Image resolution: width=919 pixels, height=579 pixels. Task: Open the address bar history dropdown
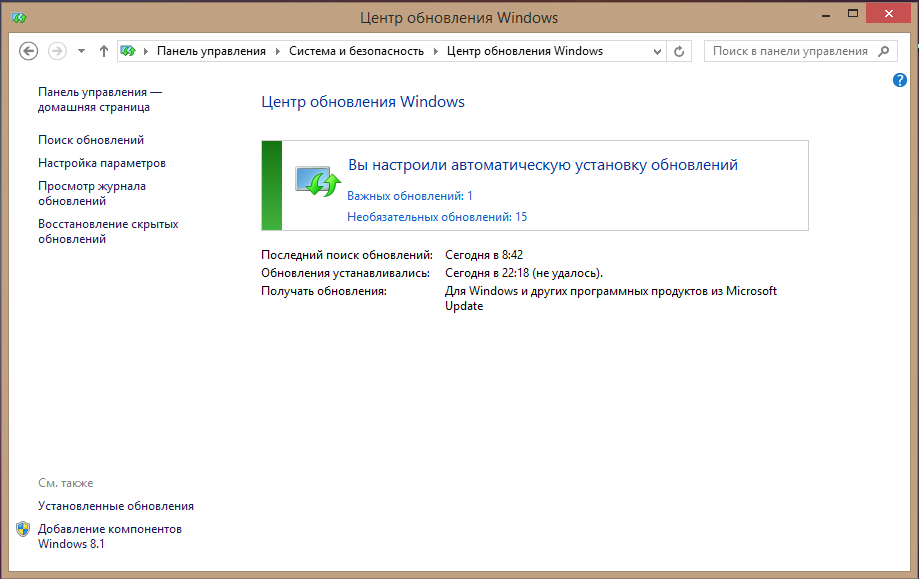[x=657, y=51]
